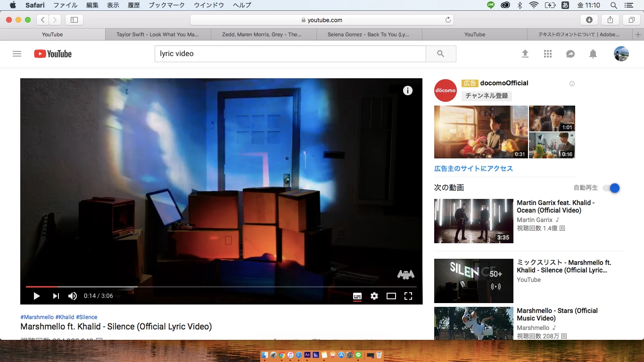Image resolution: width=644 pixels, height=362 pixels.
Task: Add a new Safari tab
Action: tap(638, 34)
